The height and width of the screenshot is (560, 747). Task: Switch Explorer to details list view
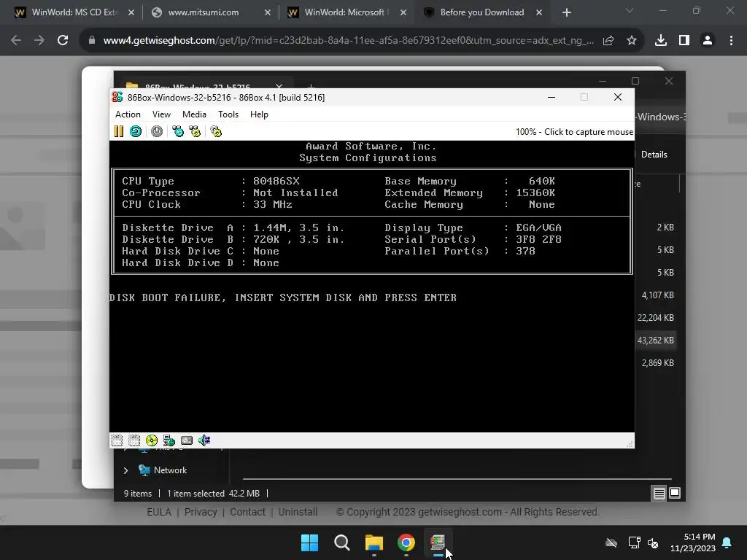(x=659, y=494)
